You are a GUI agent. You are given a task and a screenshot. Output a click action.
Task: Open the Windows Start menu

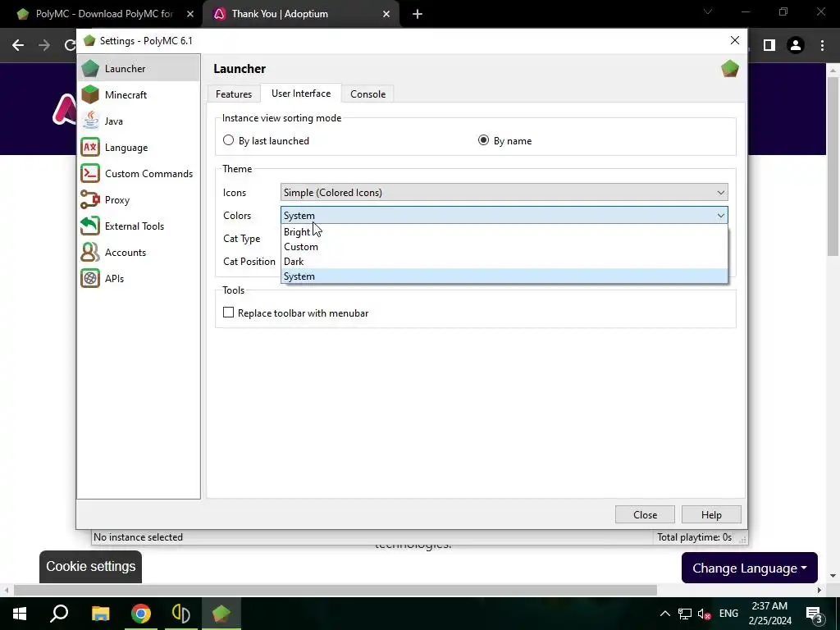tap(20, 614)
